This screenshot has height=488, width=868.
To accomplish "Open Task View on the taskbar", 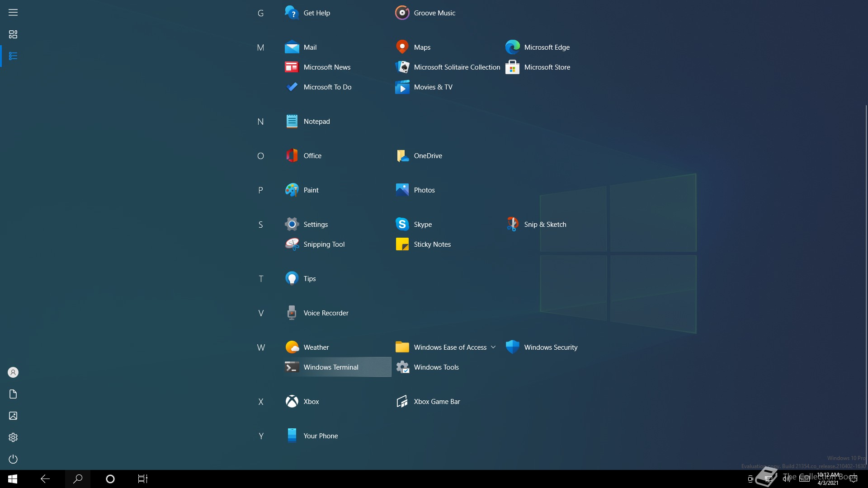I will [x=143, y=479].
